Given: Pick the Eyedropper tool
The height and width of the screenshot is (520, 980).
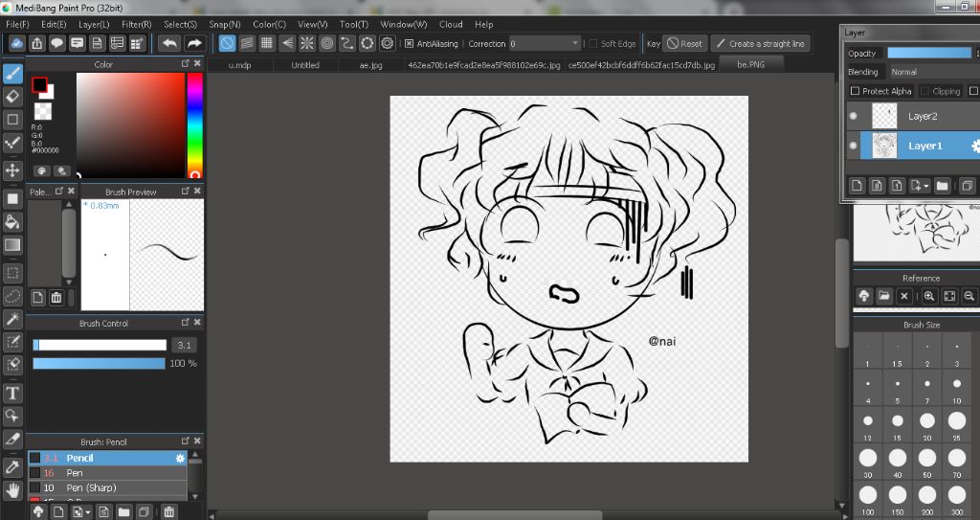Looking at the screenshot, I should [12, 466].
